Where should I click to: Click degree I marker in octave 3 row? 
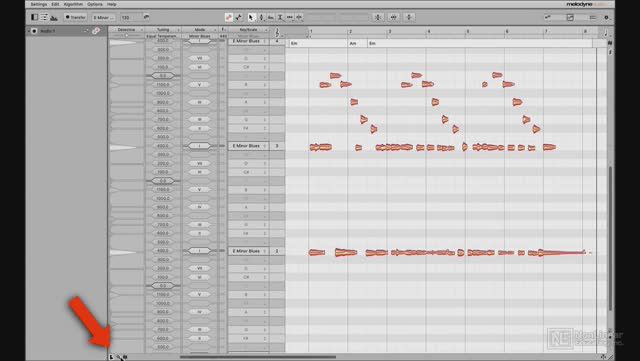pos(200,146)
